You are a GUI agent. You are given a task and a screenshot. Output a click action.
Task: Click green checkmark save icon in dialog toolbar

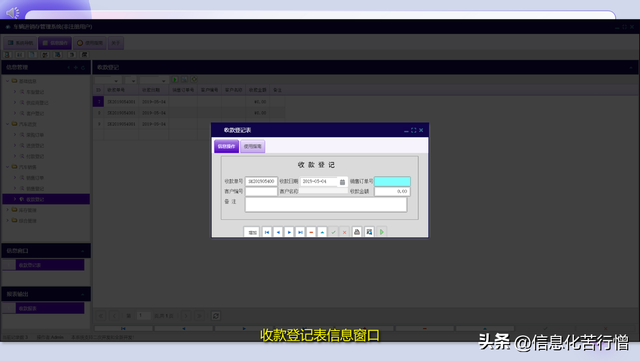tap(333, 232)
